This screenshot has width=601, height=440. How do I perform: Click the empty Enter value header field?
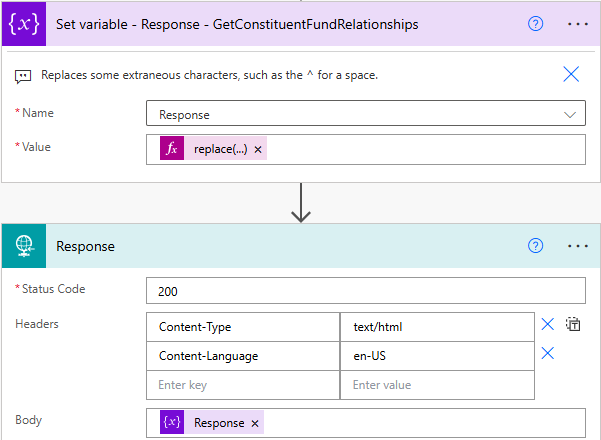(437, 385)
